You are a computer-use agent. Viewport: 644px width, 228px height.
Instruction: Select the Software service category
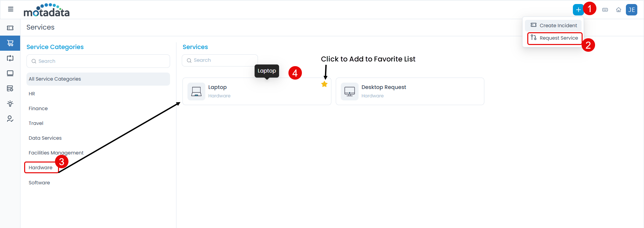39,183
